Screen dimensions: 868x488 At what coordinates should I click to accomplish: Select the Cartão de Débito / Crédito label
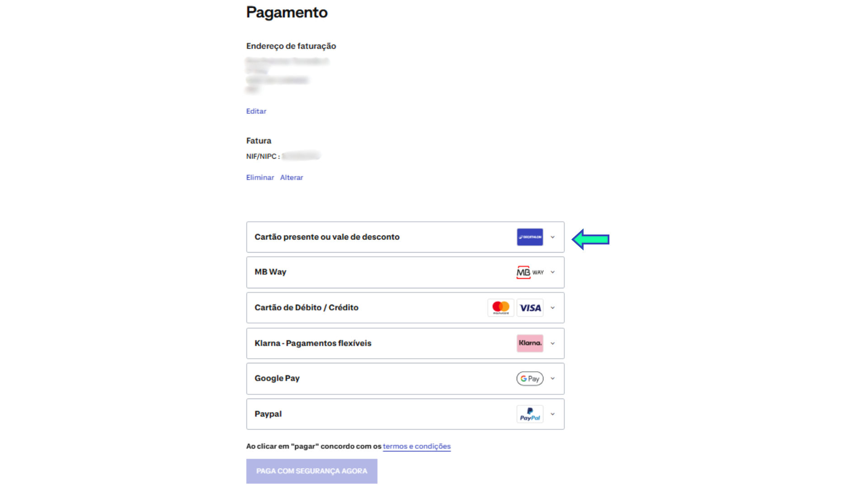(306, 308)
